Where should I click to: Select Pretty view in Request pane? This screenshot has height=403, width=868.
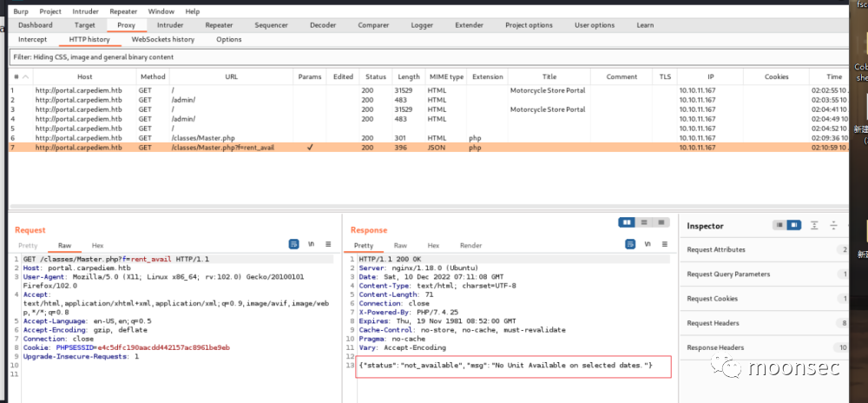tap(28, 245)
